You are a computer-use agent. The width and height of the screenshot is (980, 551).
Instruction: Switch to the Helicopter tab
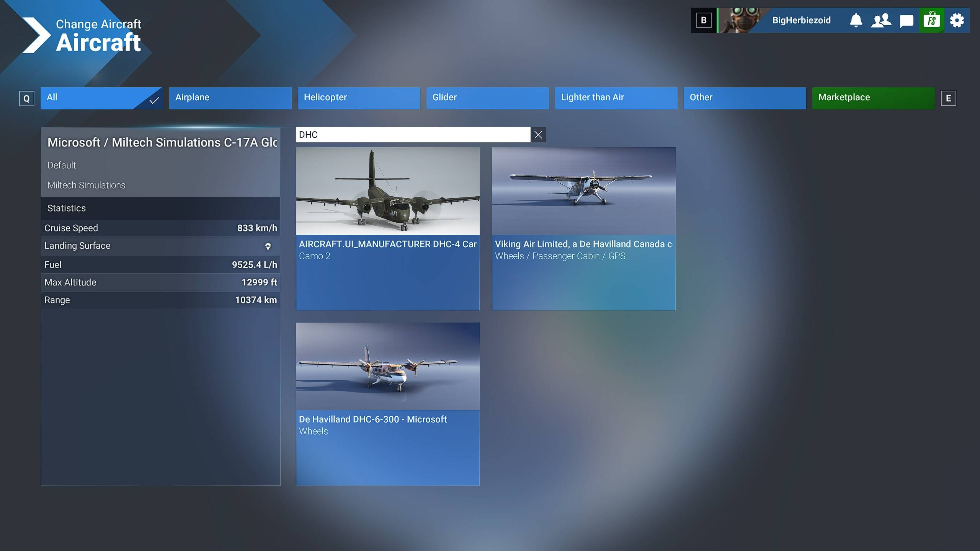pyautogui.click(x=359, y=98)
